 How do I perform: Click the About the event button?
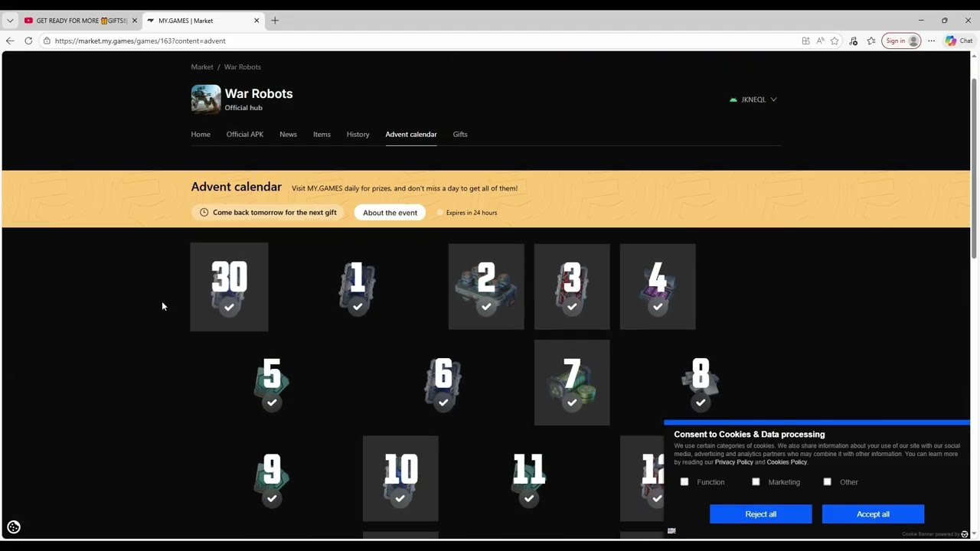390,213
